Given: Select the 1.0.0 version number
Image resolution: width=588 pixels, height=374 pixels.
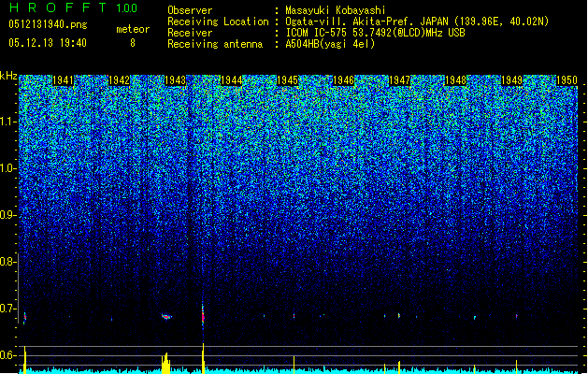Looking at the screenshot, I should (126, 7).
